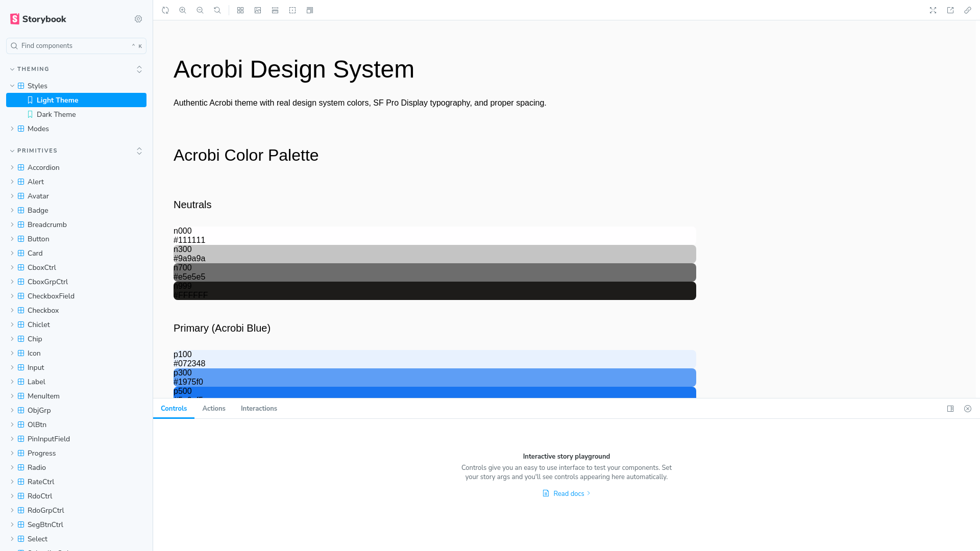Open Storybook settings gear
This screenshot has width=980, height=551.
pos(138,19)
